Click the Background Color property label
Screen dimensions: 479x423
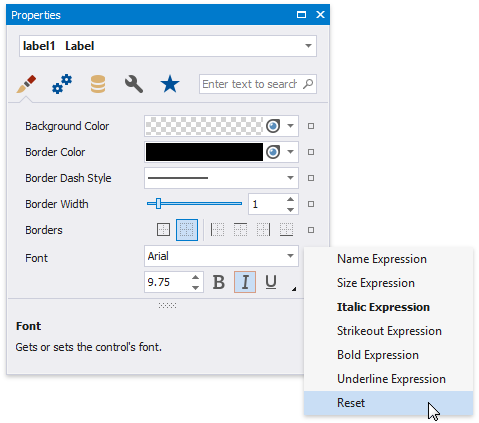pos(67,126)
